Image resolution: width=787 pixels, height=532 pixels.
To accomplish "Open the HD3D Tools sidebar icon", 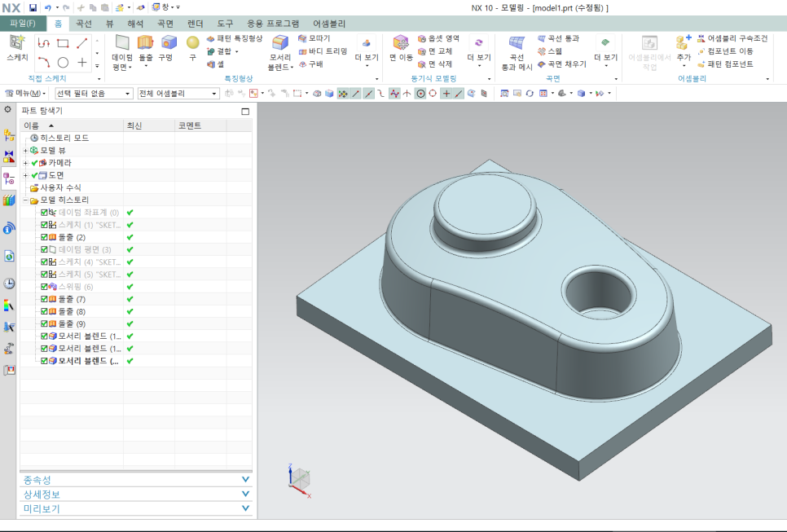I will click(x=9, y=229).
